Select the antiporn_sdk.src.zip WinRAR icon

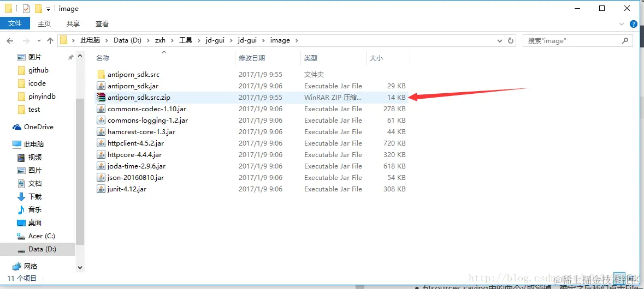tap(101, 98)
